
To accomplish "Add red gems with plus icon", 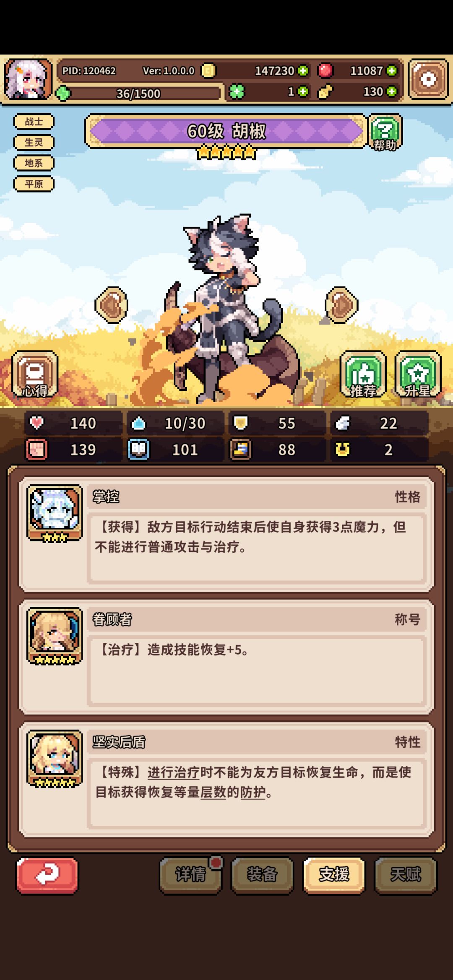I will [392, 70].
